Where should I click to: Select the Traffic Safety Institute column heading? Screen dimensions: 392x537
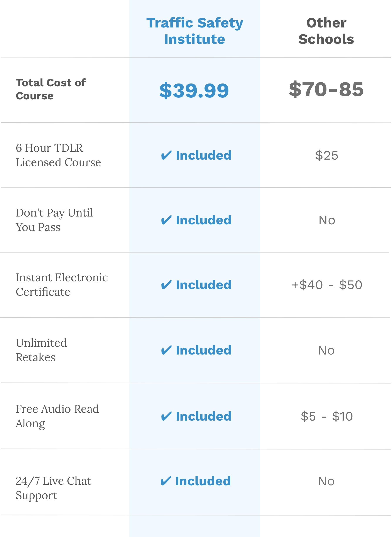tap(195, 31)
